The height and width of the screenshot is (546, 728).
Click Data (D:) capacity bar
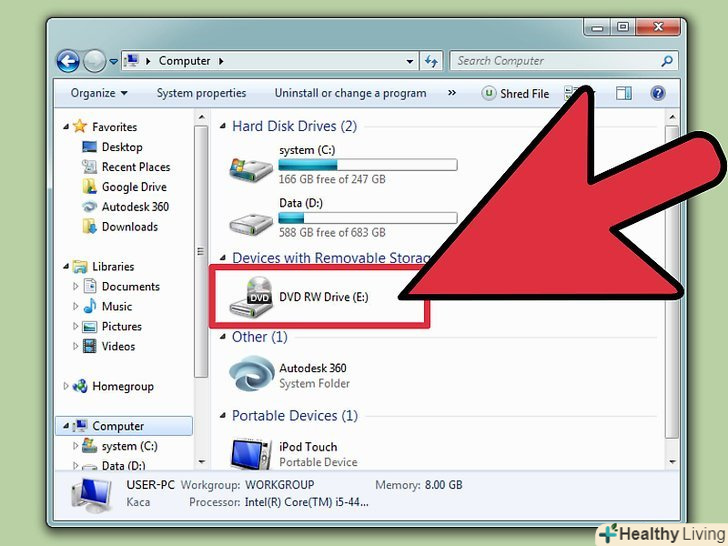[368, 218]
